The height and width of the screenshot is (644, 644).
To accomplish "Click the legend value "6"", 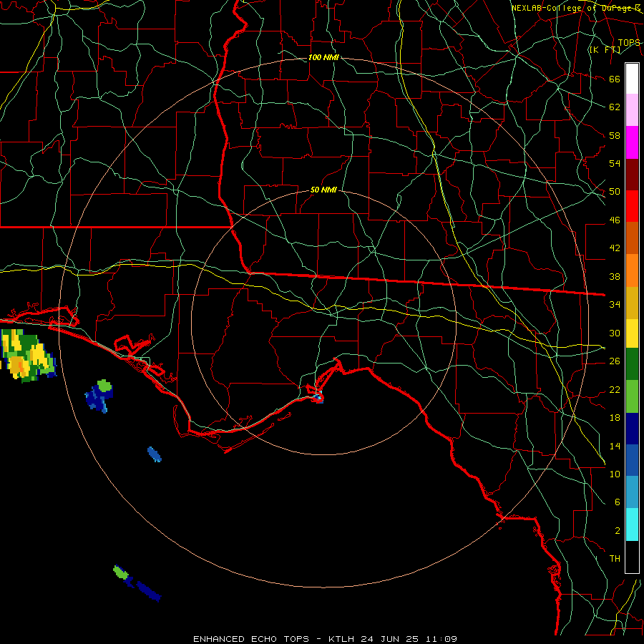I will coord(617,502).
